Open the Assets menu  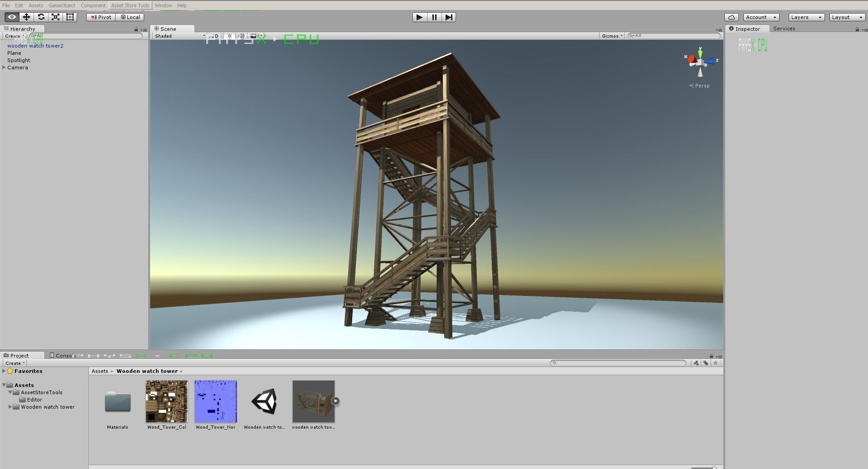[36, 5]
